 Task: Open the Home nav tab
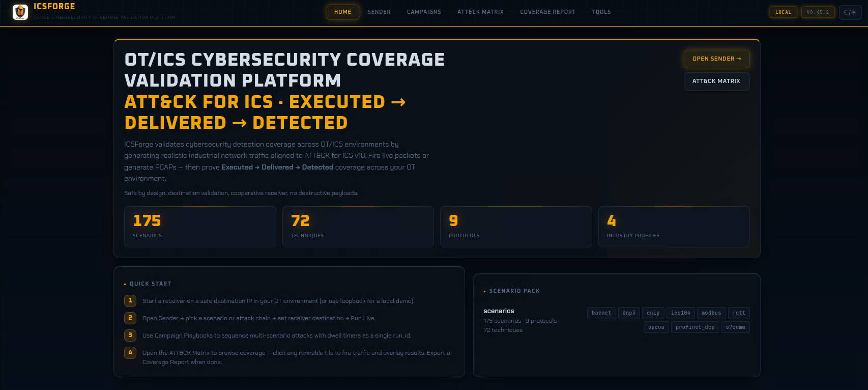point(342,12)
